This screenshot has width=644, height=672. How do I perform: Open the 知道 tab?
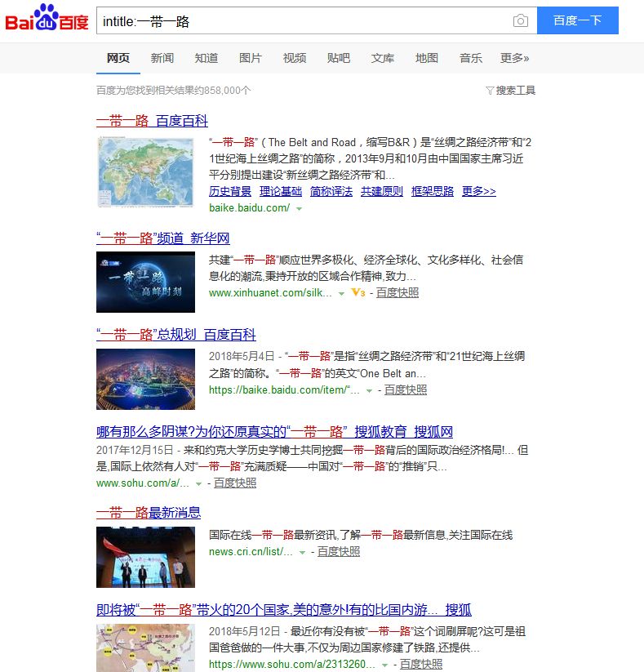pos(207,58)
